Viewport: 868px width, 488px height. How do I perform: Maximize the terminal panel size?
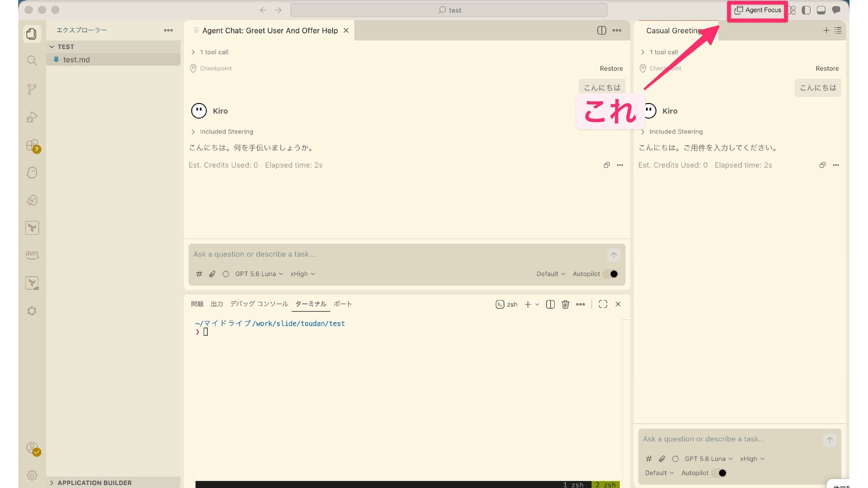(x=603, y=304)
